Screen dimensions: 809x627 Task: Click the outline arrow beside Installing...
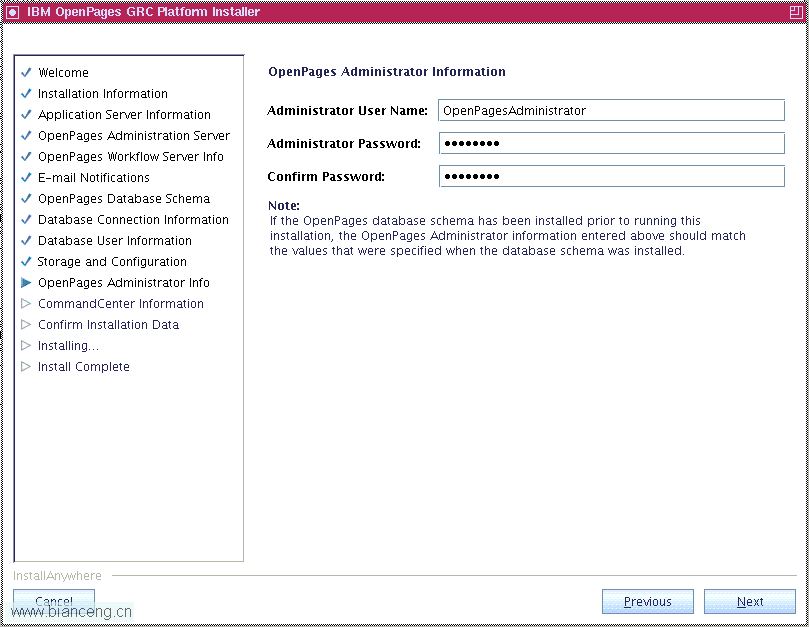pos(26,345)
